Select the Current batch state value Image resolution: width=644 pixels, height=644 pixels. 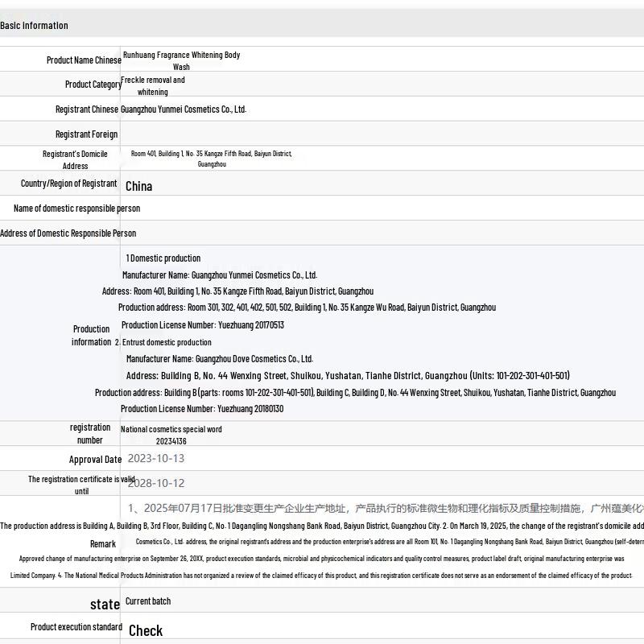coord(148,601)
